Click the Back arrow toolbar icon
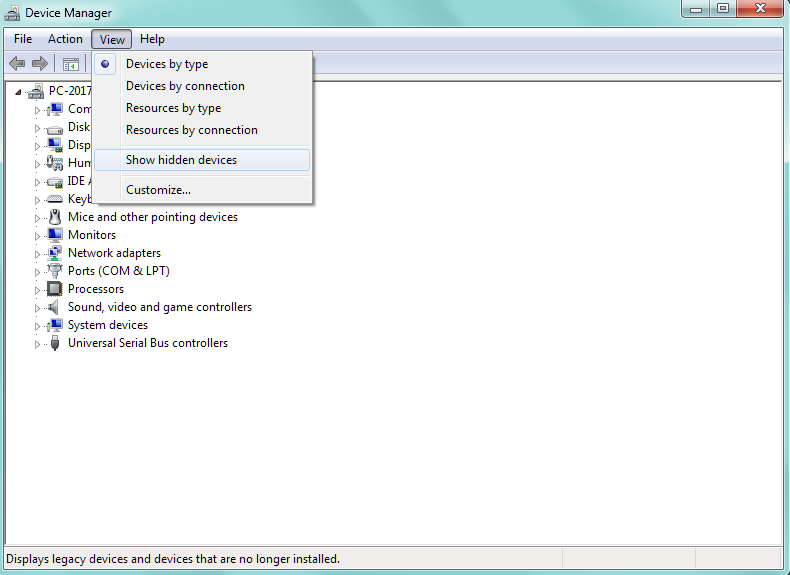790x575 pixels. [x=17, y=64]
